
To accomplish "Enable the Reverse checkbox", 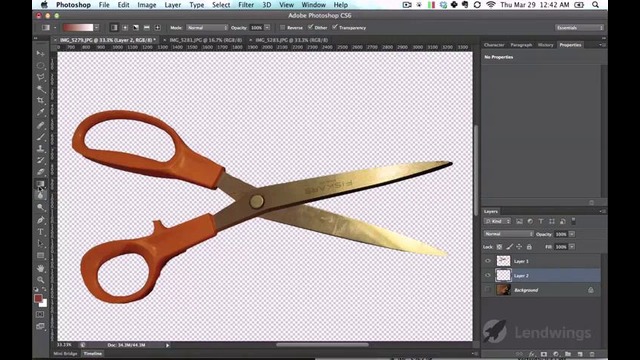I will [x=282, y=27].
